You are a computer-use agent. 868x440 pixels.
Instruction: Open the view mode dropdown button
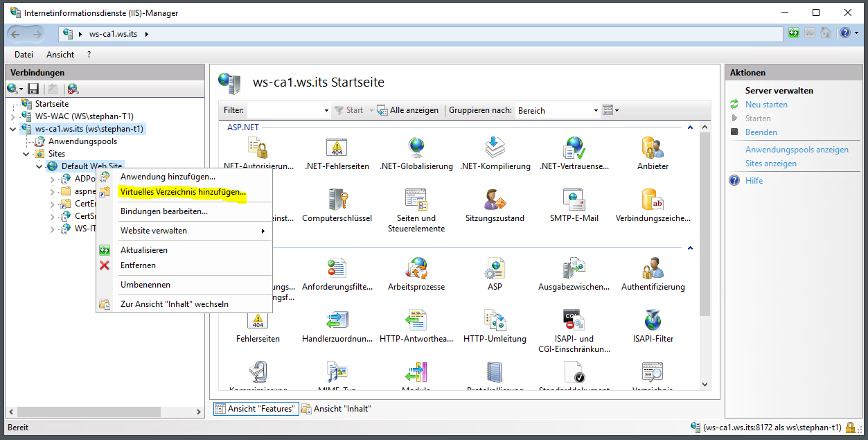(x=610, y=110)
